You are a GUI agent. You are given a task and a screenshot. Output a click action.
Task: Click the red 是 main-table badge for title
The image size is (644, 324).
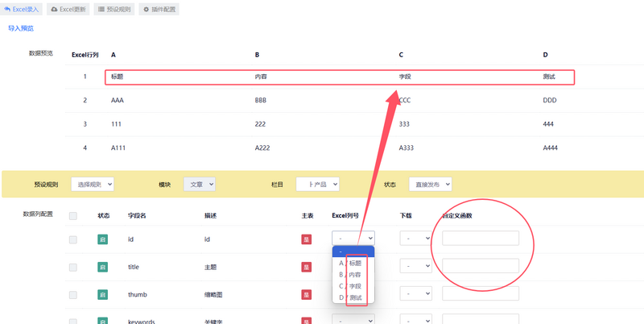306,267
